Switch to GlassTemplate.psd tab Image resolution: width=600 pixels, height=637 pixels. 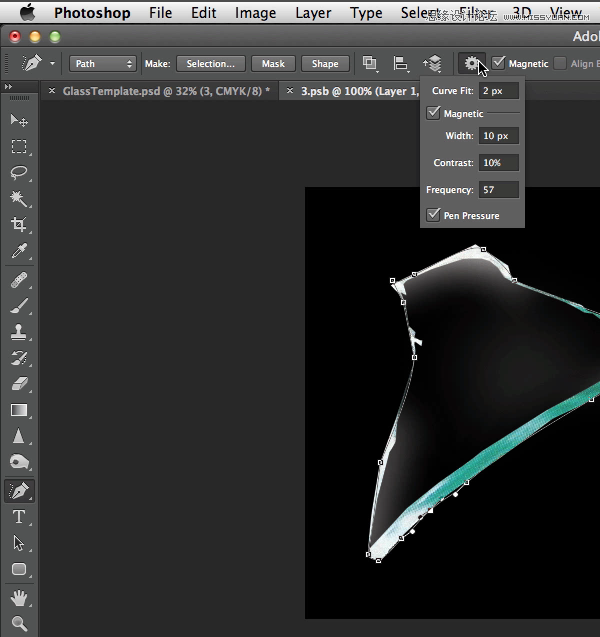(165, 90)
